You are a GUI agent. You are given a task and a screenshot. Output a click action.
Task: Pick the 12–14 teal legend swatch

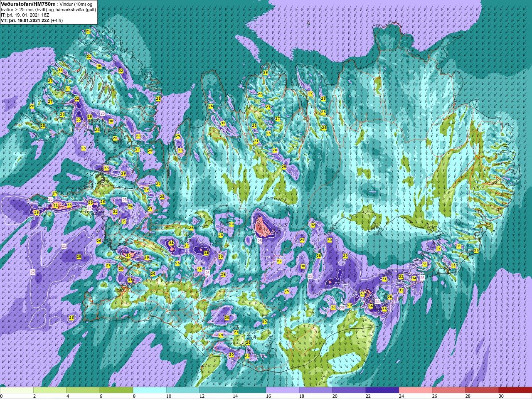coord(216,390)
